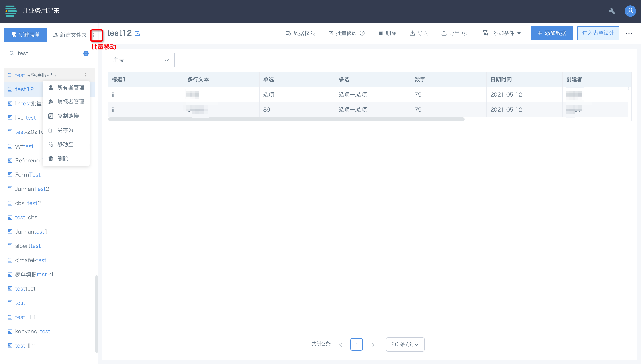This screenshot has height=364, width=641.
Task: Click 进入表单设计 button
Action: [x=598, y=33]
